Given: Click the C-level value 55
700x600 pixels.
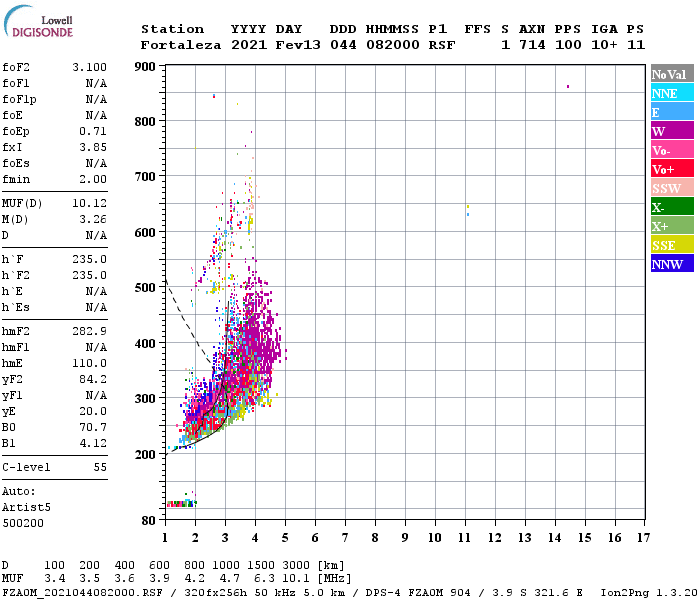Looking at the screenshot, I should 100,467.
